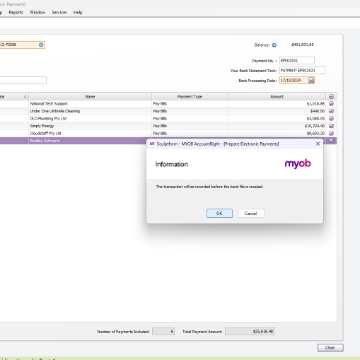Toggle the checkbox for Simply Energy
The width and height of the screenshot is (360, 360).
(x=331, y=126)
